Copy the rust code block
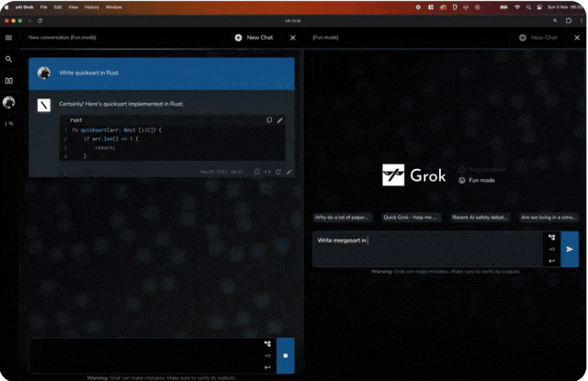Image resolution: width=588 pixels, height=381 pixels. (x=269, y=120)
